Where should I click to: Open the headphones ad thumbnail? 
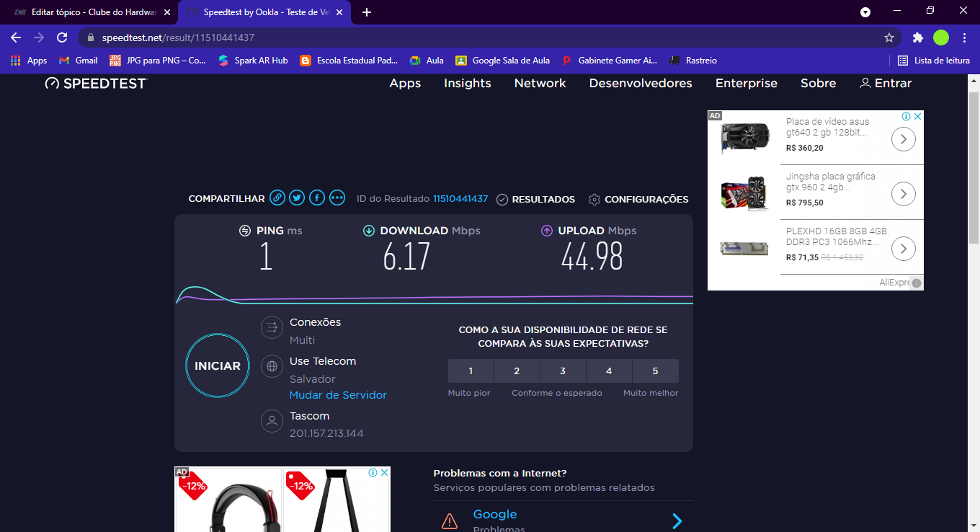coord(228,500)
